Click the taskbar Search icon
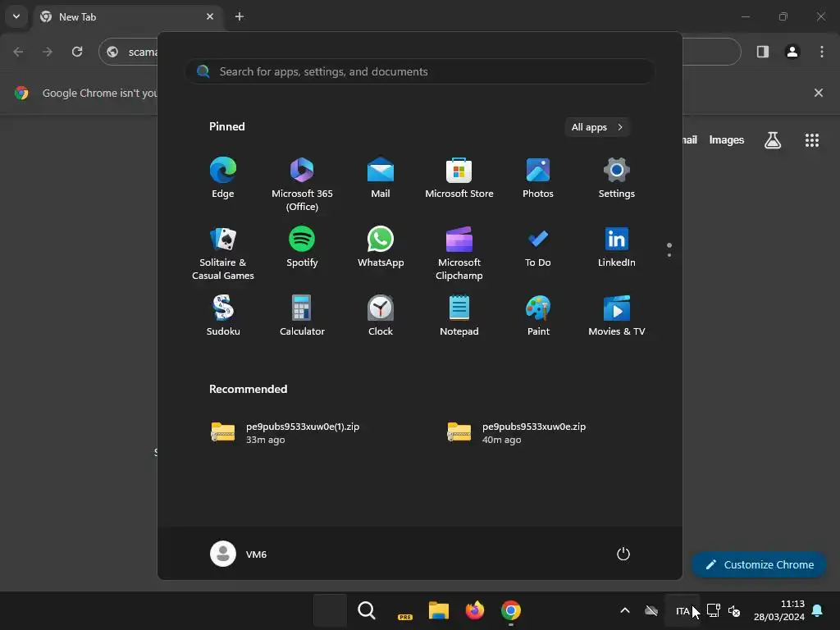This screenshot has width=840, height=630. coord(367,610)
